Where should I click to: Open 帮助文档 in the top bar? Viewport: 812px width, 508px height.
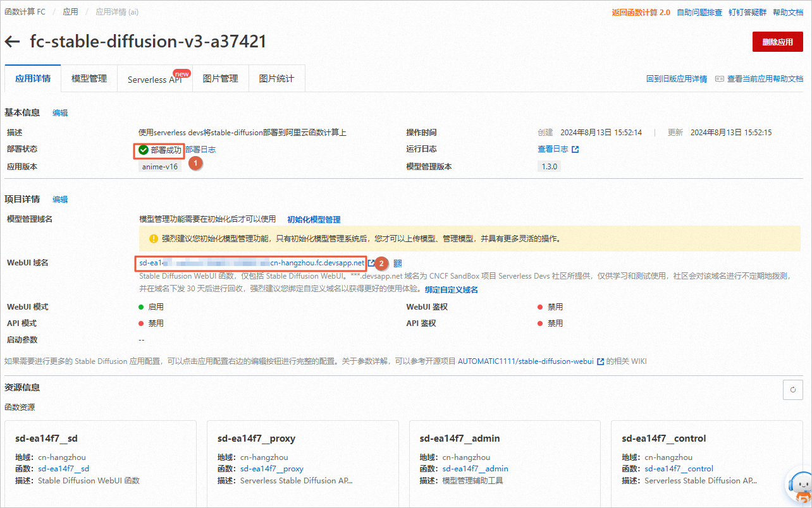[x=788, y=12]
